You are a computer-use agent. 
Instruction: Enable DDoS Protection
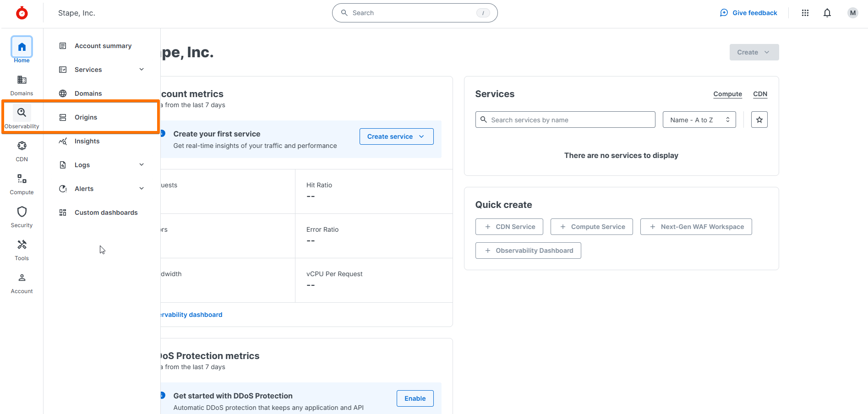point(415,398)
